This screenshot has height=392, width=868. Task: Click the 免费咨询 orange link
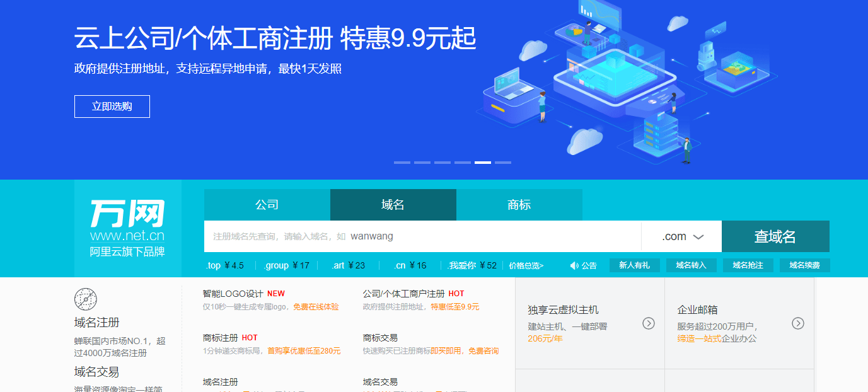483,351
